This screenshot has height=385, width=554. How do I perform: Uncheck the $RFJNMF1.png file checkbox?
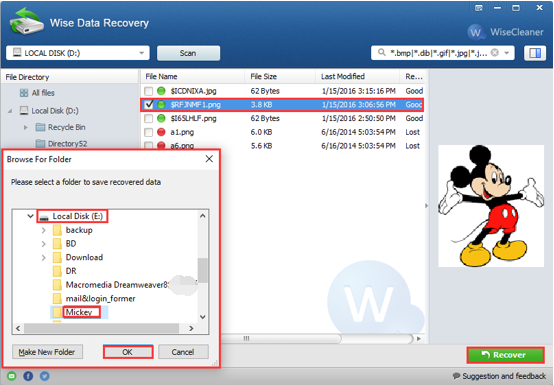point(149,105)
